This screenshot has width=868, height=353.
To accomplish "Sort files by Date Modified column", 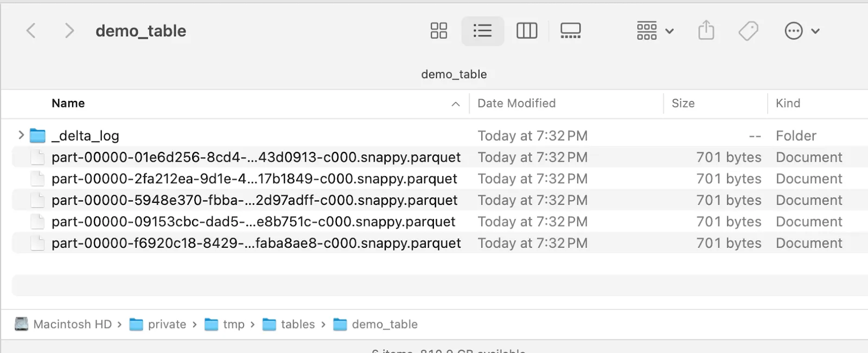I will pyautogui.click(x=516, y=104).
